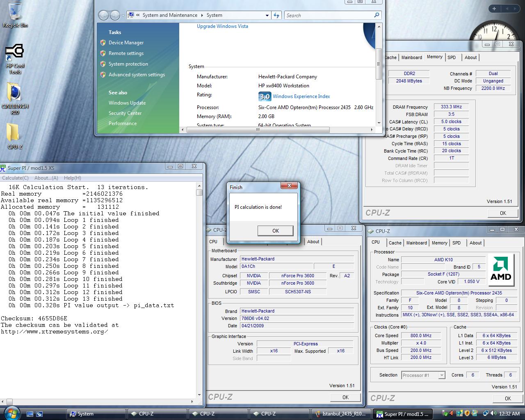Screen dimensions: 525x420
Task: Click Upgrade Windows Vista link
Action: (222, 26)
